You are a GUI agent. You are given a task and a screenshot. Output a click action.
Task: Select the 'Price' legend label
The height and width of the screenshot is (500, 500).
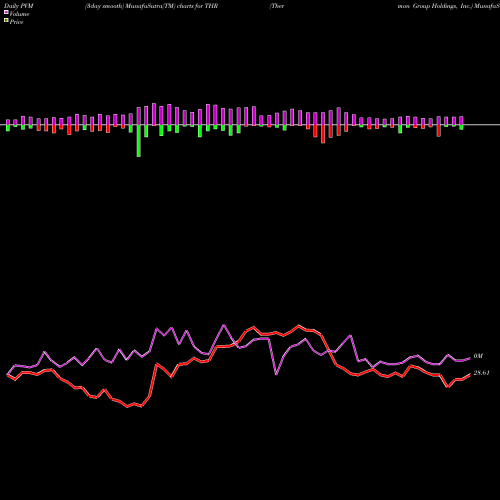pyautogui.click(x=16, y=22)
